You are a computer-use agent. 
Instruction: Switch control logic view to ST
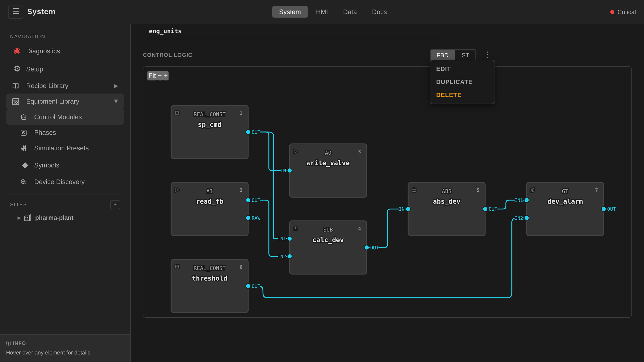465,55
